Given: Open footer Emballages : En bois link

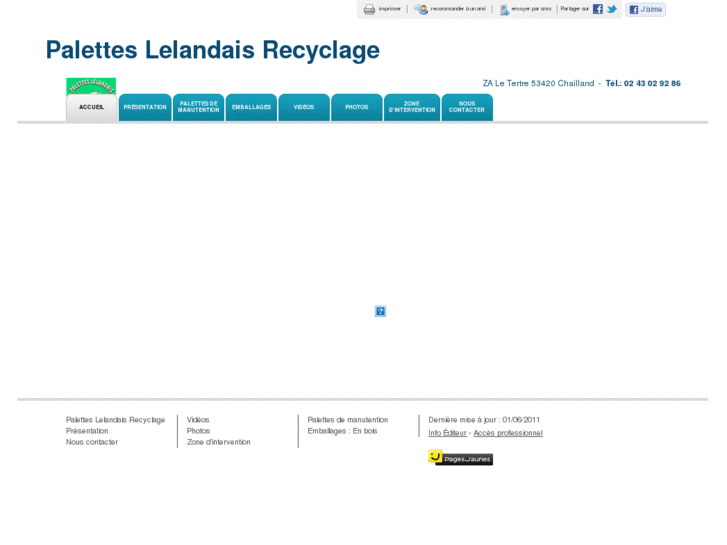Looking at the screenshot, I should (342, 431).
